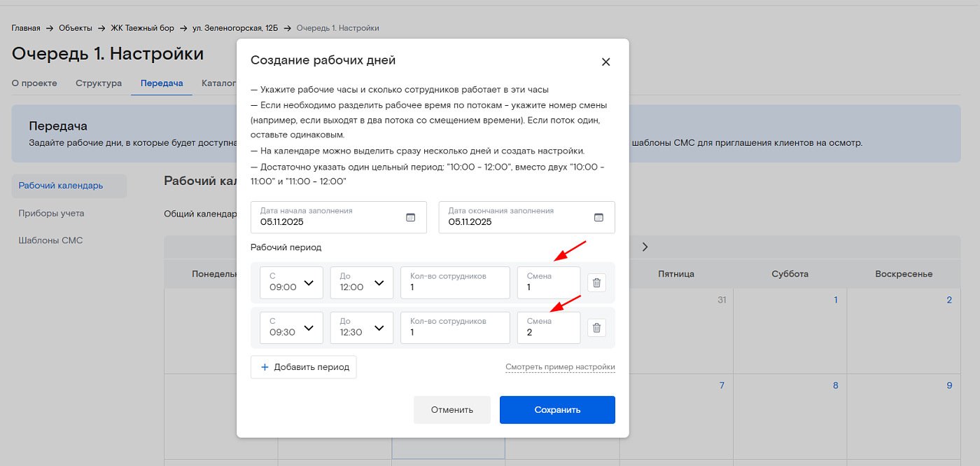
Task: Click calendar icon in end date field
Action: pyautogui.click(x=598, y=217)
